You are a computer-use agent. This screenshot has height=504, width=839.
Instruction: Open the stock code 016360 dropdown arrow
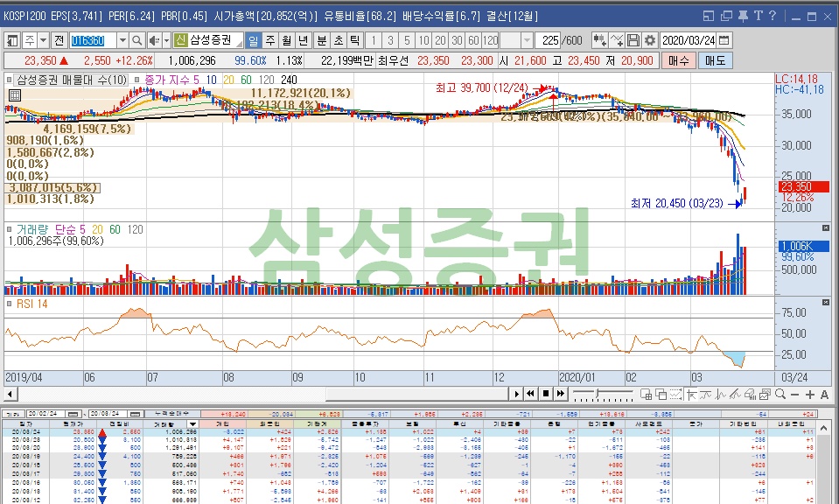(x=122, y=40)
